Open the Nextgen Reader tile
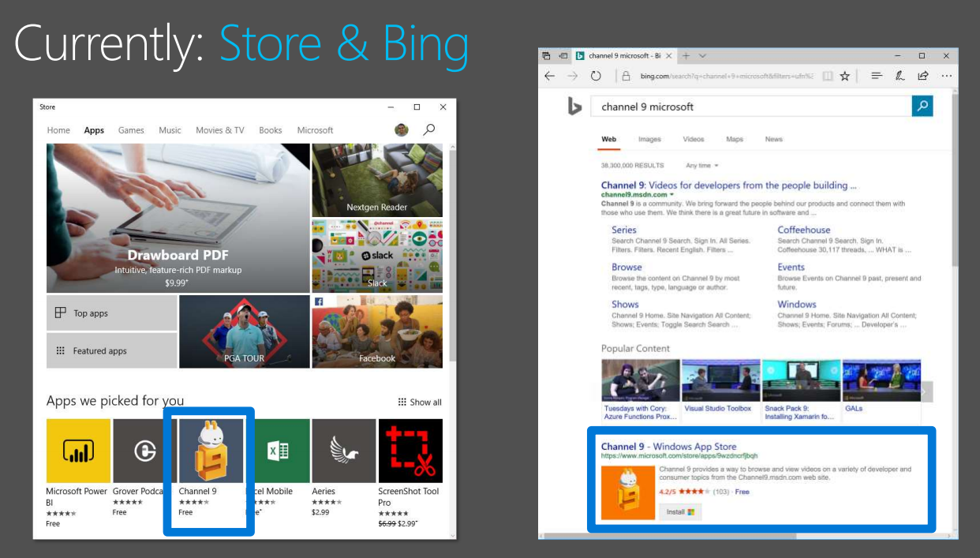Image resolution: width=980 pixels, height=558 pixels. (x=377, y=180)
